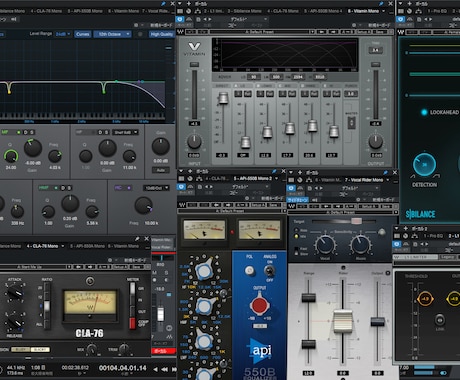Click the mixer channel monitor circle icon
Viewport: 460px width, 380px height.
169,328
